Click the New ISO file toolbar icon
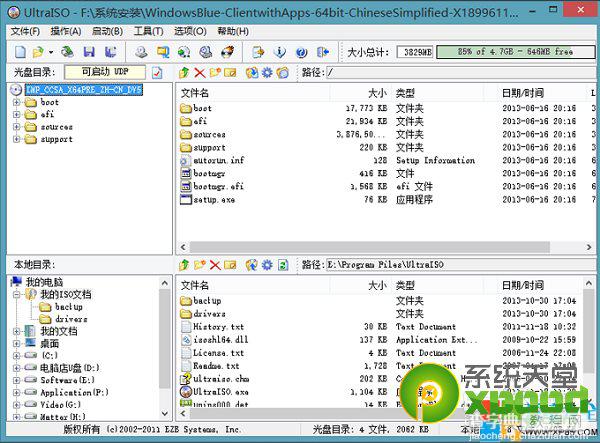The height and width of the screenshot is (443, 600). click(20, 52)
